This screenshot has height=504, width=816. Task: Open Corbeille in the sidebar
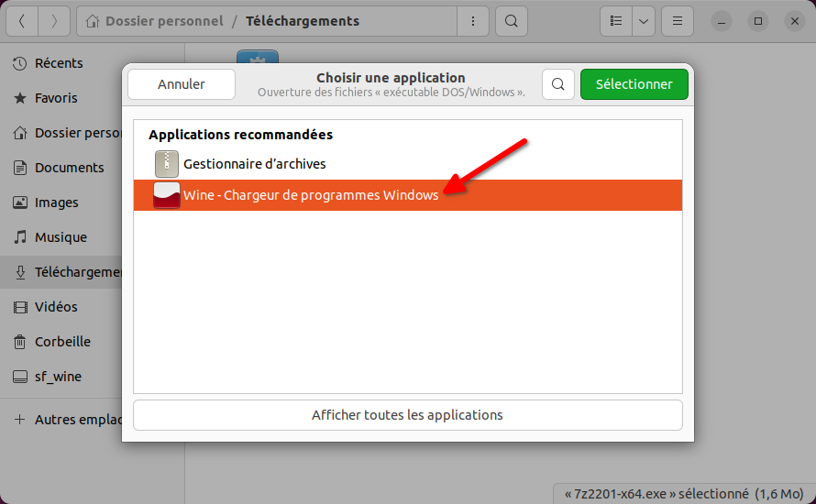click(61, 342)
